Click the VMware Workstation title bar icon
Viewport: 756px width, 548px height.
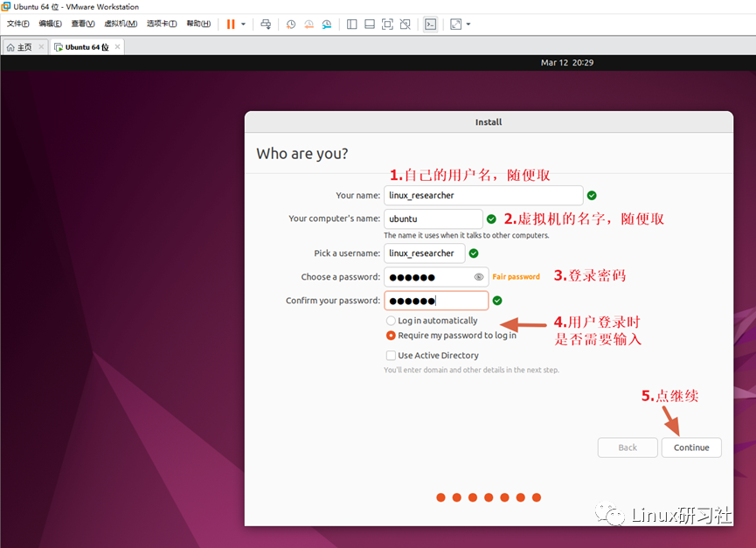click(x=6, y=6)
